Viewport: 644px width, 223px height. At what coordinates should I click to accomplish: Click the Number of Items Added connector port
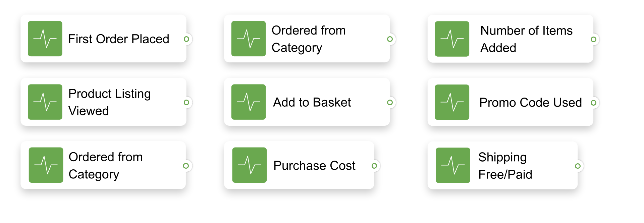(x=594, y=39)
